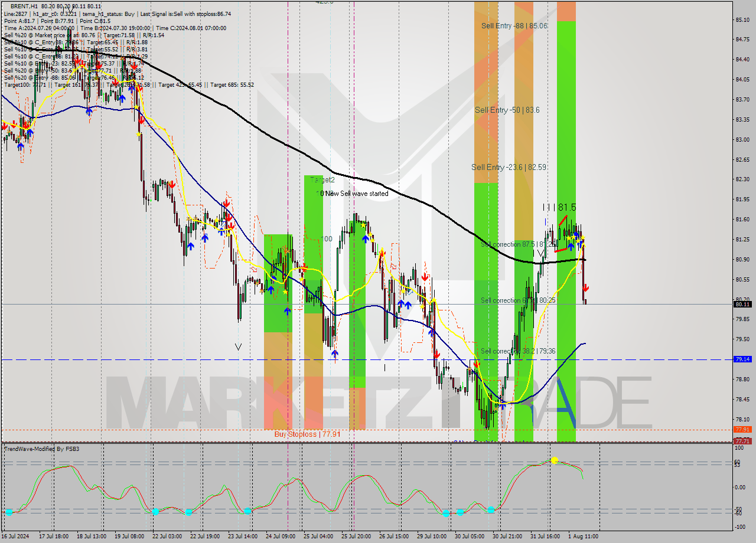Click 80.90 on the price axis
The height and width of the screenshot is (543, 756).
pos(742,260)
